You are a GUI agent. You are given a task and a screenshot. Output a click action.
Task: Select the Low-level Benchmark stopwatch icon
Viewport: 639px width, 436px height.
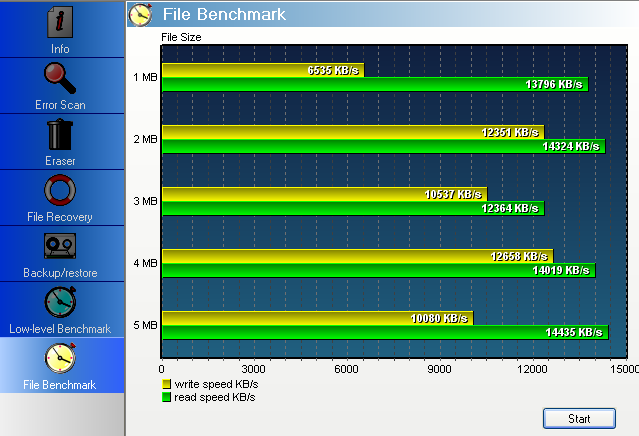pyautogui.click(x=60, y=302)
